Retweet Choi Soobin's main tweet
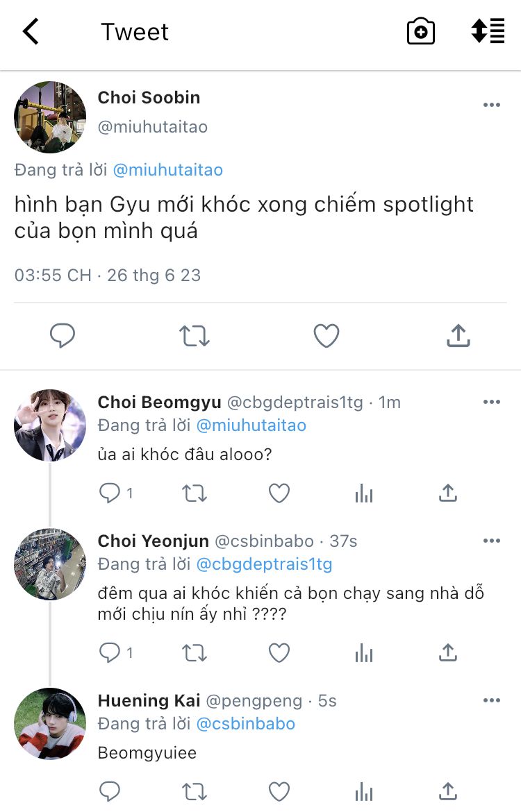The image size is (521, 812). pyautogui.click(x=194, y=337)
